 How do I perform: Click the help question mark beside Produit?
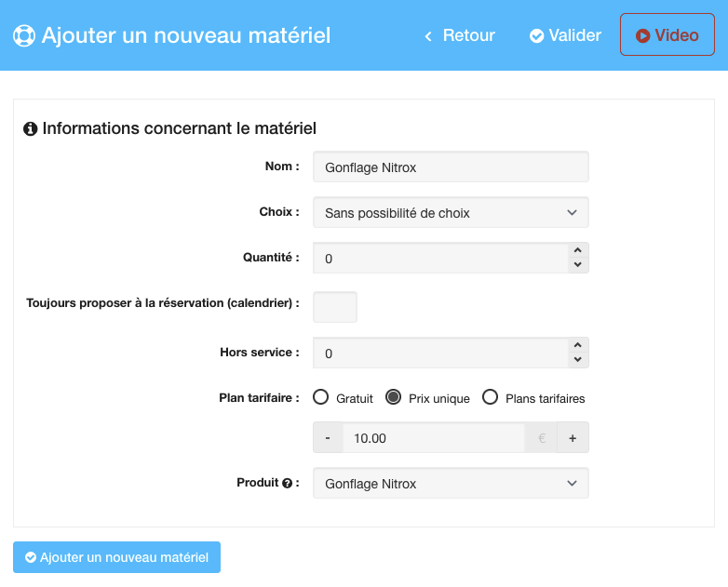tap(287, 484)
